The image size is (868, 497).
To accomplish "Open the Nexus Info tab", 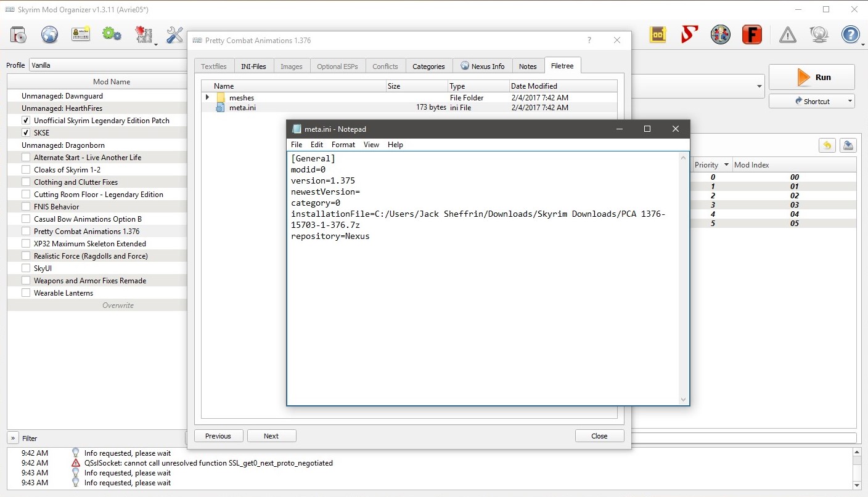I will pyautogui.click(x=483, y=66).
